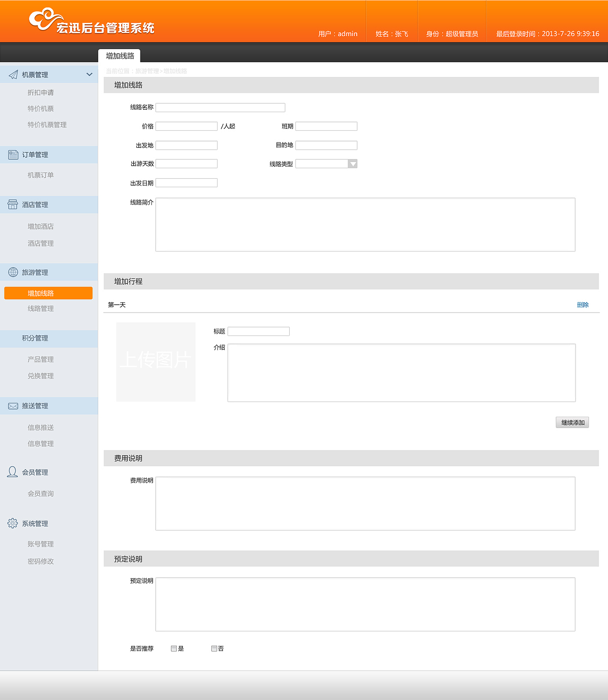Open the 线路类型 dropdown
The width and height of the screenshot is (608, 700).
click(352, 164)
